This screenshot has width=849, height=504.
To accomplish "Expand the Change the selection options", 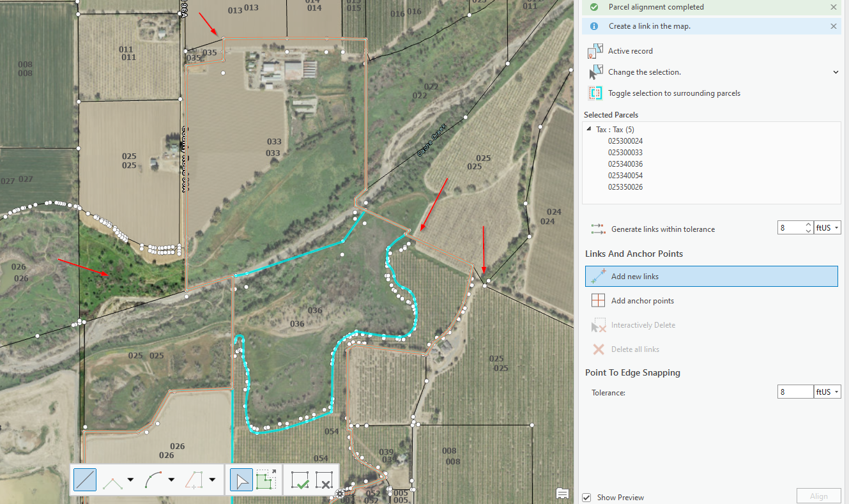I will click(836, 72).
